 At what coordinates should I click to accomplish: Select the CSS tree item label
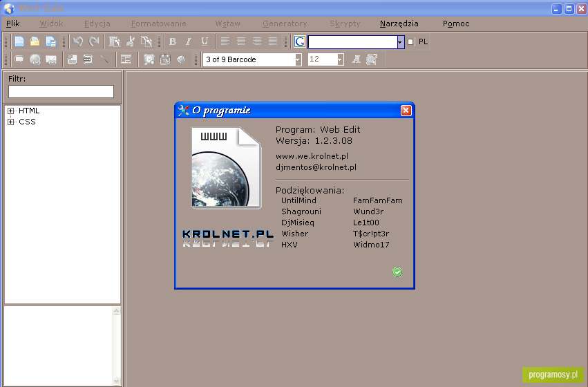point(27,122)
